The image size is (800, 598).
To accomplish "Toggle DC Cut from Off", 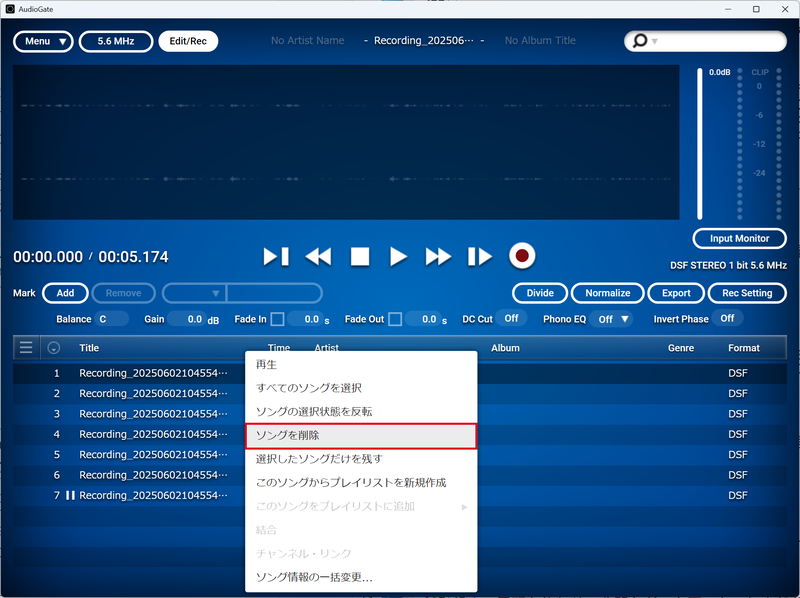I will pyautogui.click(x=511, y=318).
